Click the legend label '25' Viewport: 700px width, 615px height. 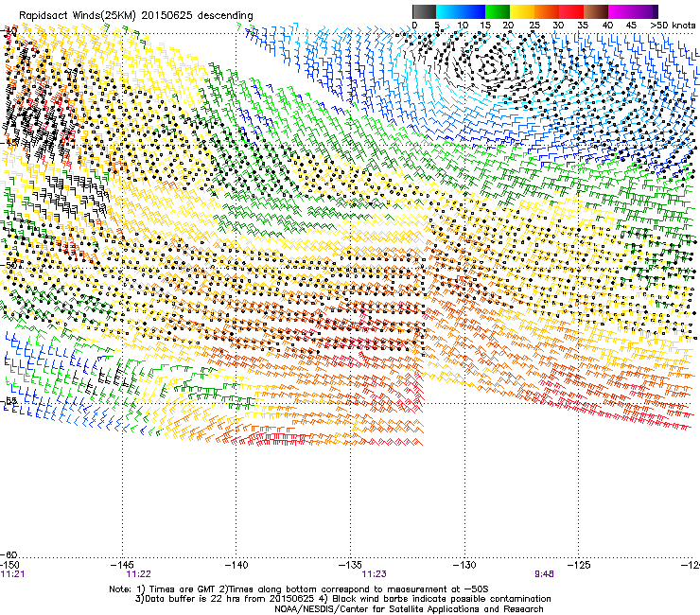click(x=534, y=26)
